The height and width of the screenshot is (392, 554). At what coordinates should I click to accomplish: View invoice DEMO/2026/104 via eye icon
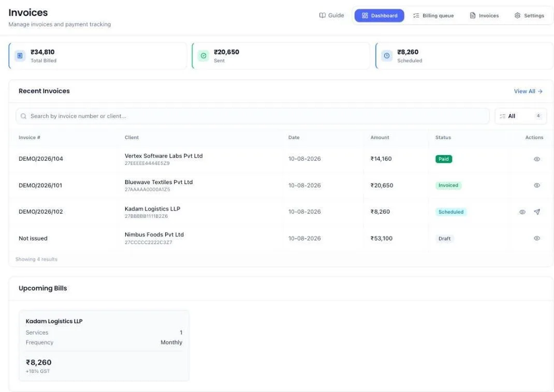pos(537,159)
